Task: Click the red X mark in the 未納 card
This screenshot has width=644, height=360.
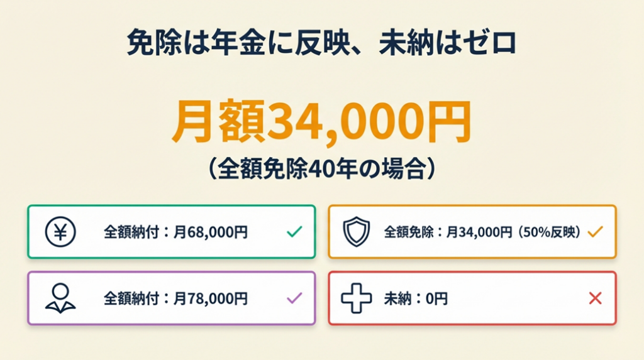Action: pyautogui.click(x=595, y=298)
